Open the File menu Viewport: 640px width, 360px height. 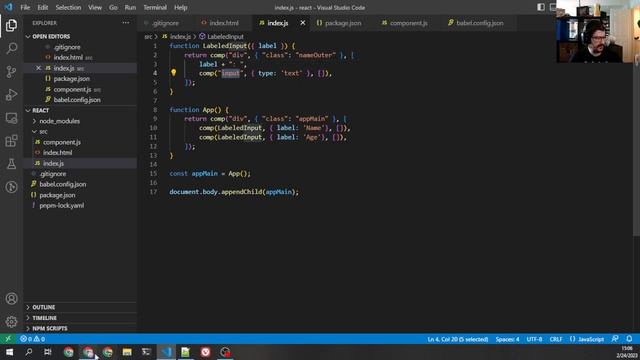(25, 7)
